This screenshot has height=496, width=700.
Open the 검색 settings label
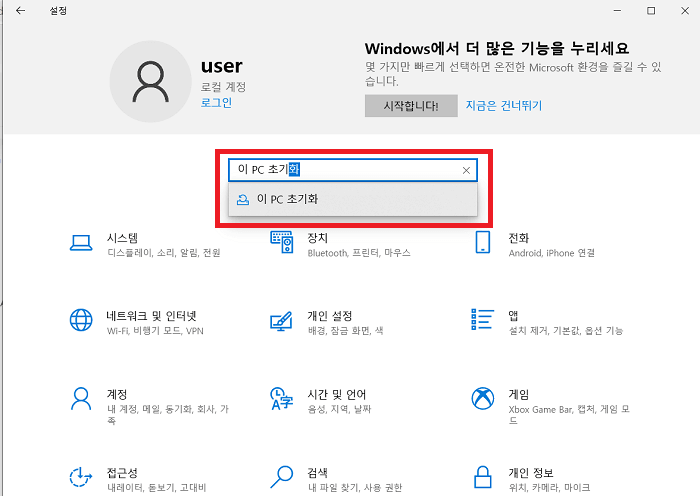tap(317, 473)
